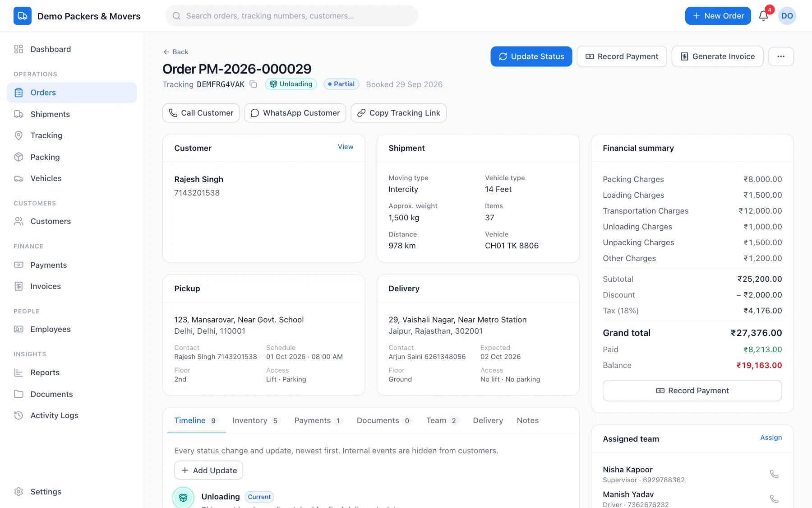Open the Team tab

point(442,420)
